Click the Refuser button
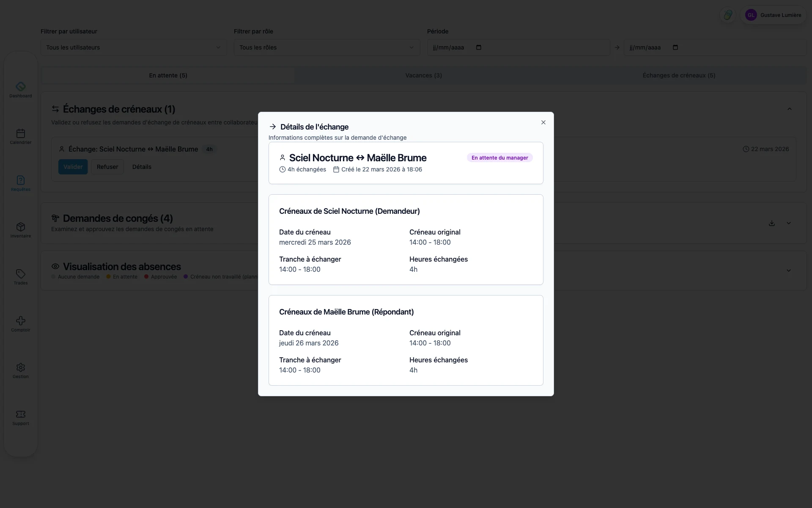Screen dimensions: 812x508 [x=107, y=167]
